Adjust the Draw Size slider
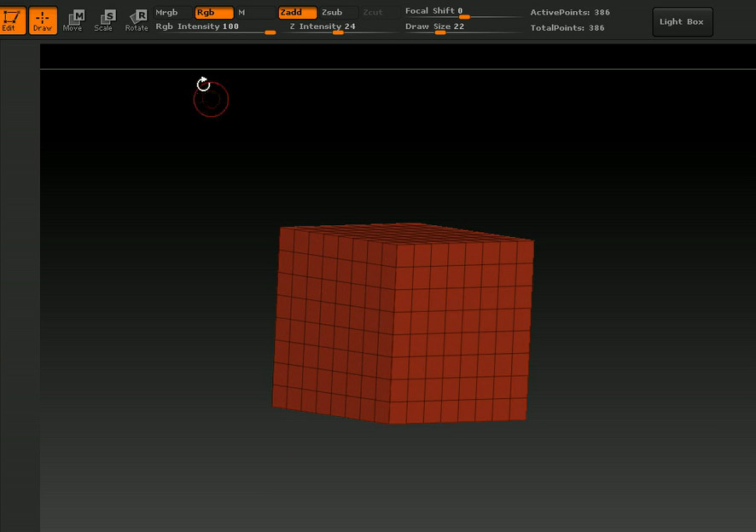 [x=462, y=27]
